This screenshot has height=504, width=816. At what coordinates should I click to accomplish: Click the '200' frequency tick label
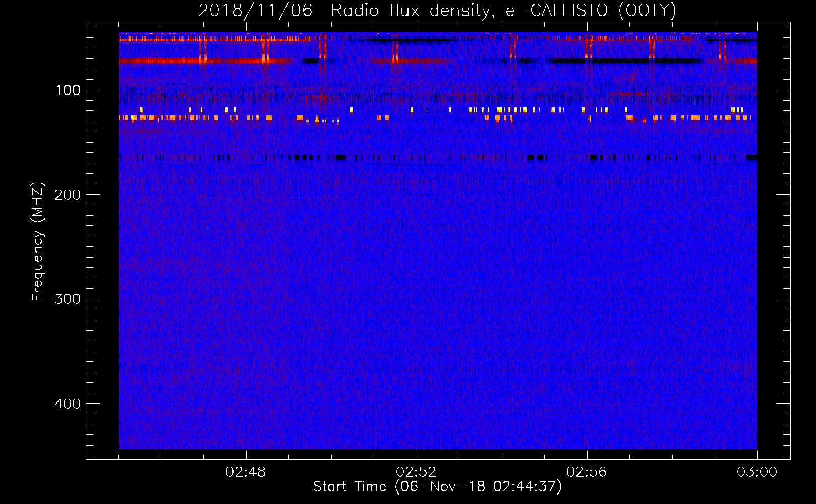click(68, 195)
